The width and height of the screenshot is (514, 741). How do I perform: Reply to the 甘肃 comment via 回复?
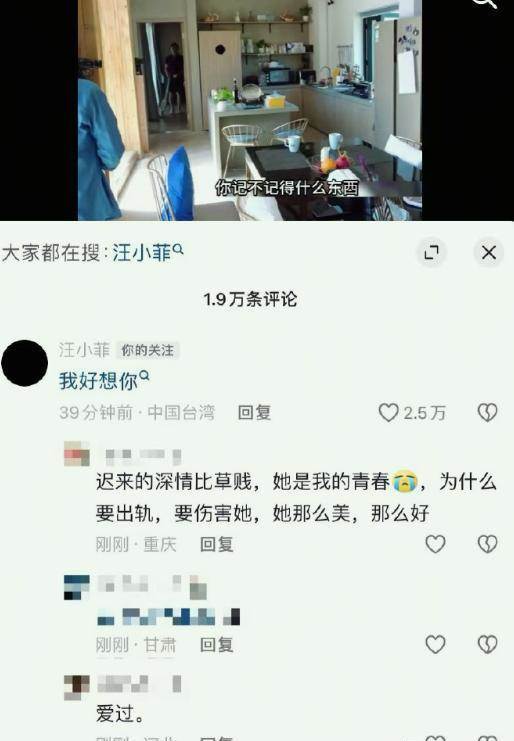tap(216, 645)
